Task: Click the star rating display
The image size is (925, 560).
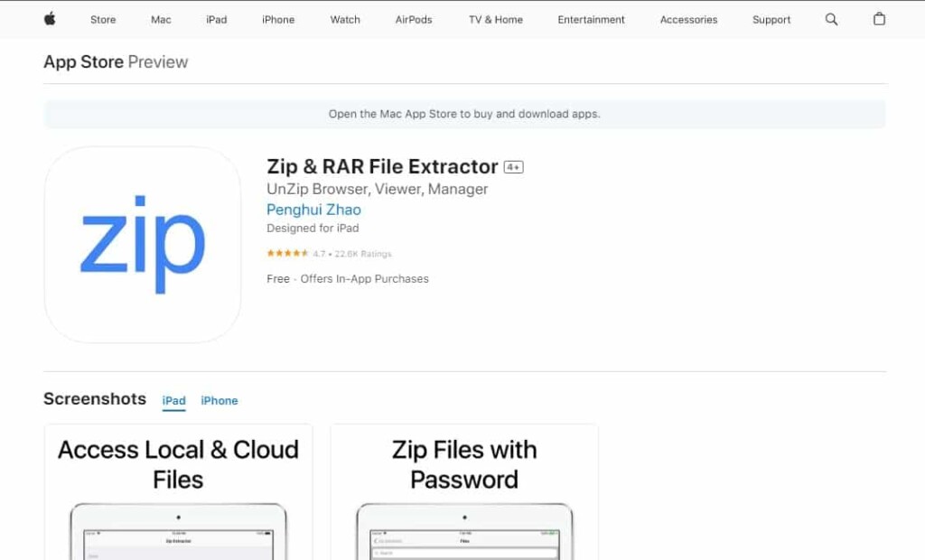Action: (x=288, y=254)
